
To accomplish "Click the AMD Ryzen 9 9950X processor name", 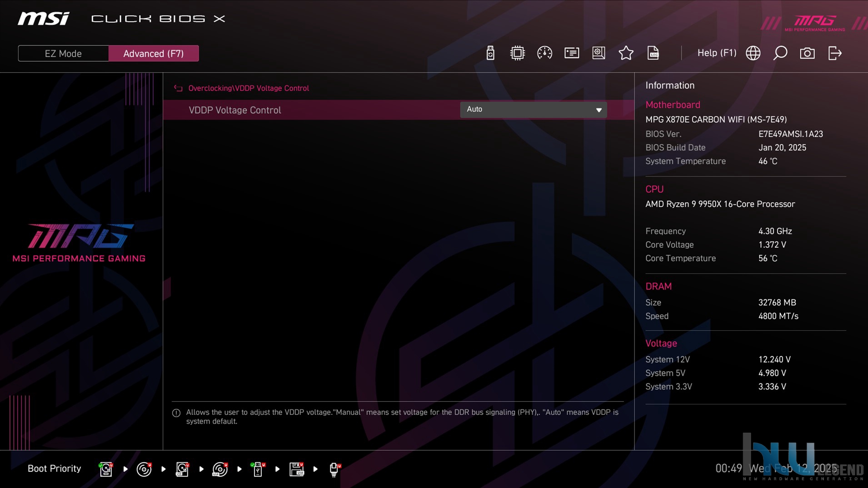I will 720,204.
